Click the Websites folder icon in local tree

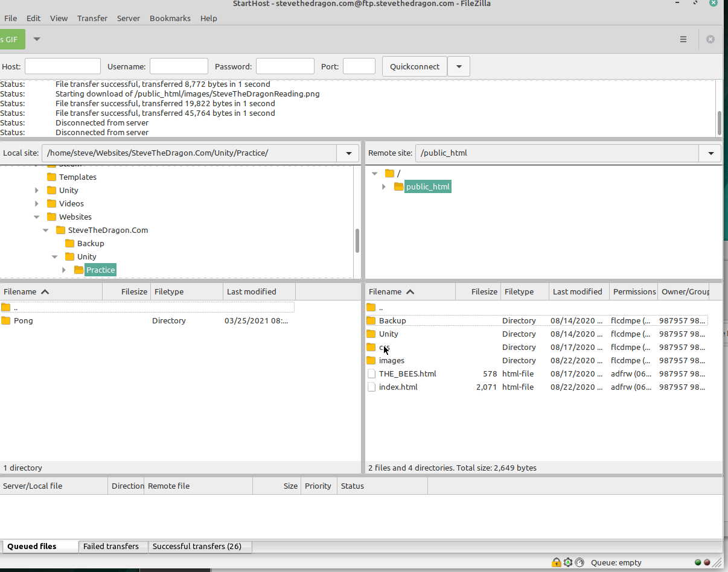click(51, 217)
